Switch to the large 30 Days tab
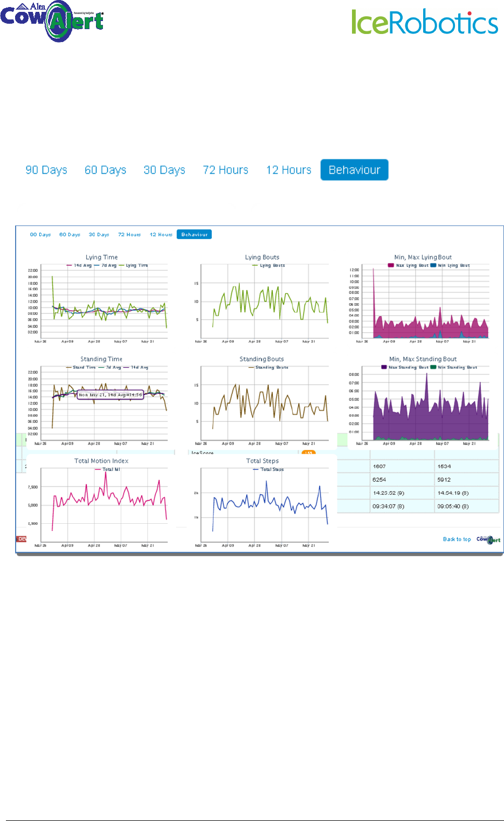 164,170
